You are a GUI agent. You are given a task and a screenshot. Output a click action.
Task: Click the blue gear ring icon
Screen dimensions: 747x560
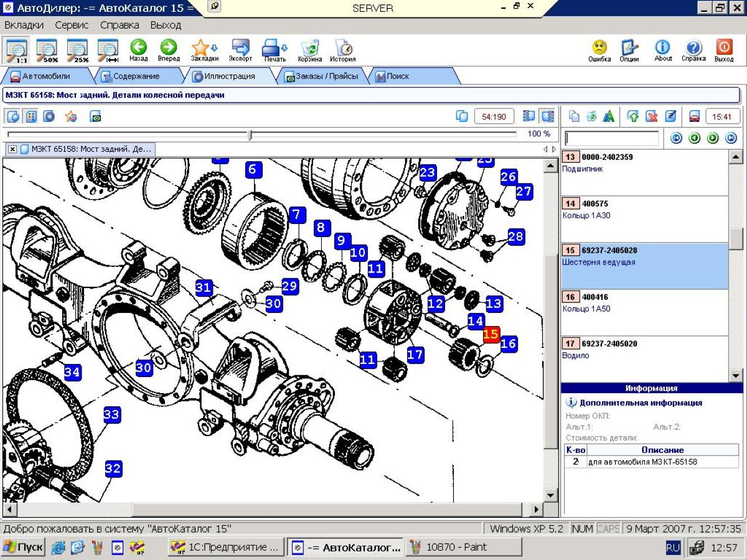pyautogui.click(x=49, y=116)
